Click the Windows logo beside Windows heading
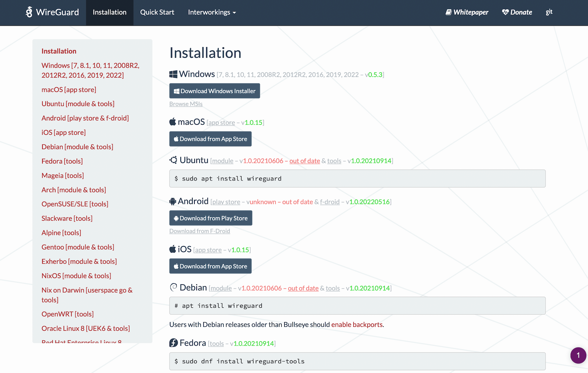 (x=173, y=74)
